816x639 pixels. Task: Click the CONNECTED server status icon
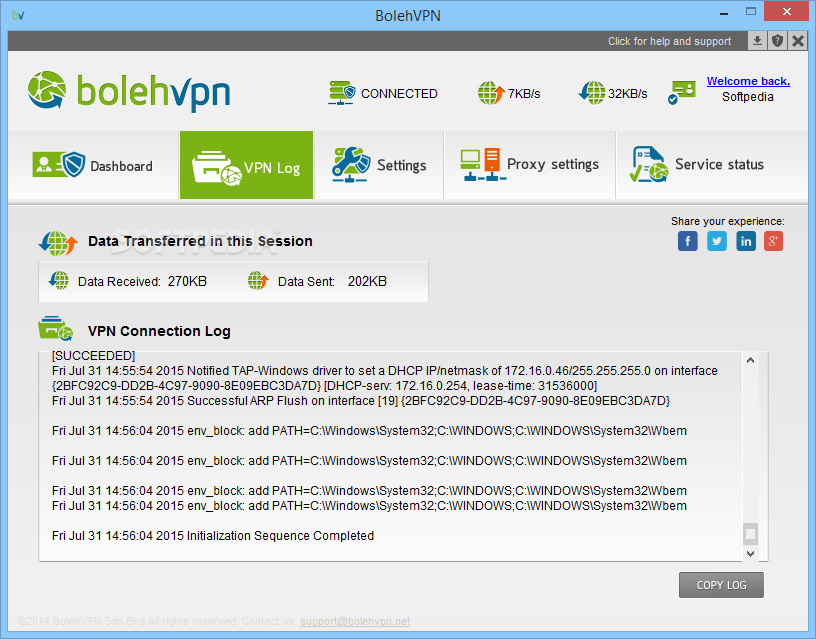(341, 93)
